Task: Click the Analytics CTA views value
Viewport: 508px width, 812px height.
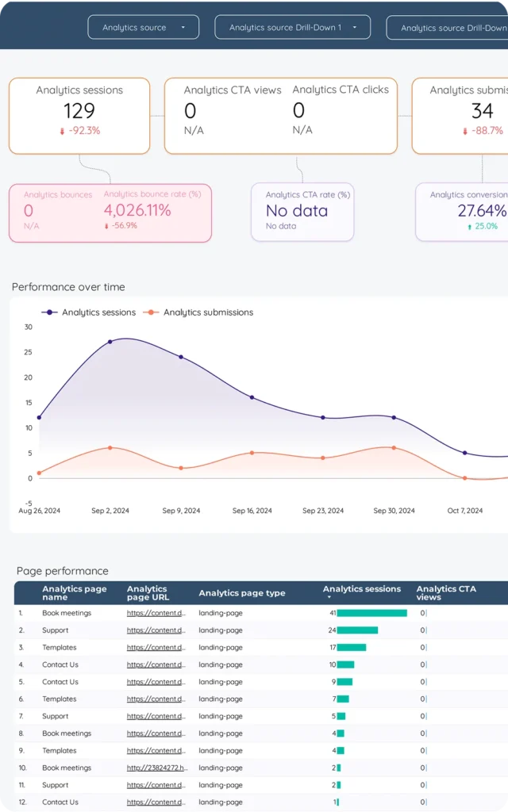Action: 190,111
